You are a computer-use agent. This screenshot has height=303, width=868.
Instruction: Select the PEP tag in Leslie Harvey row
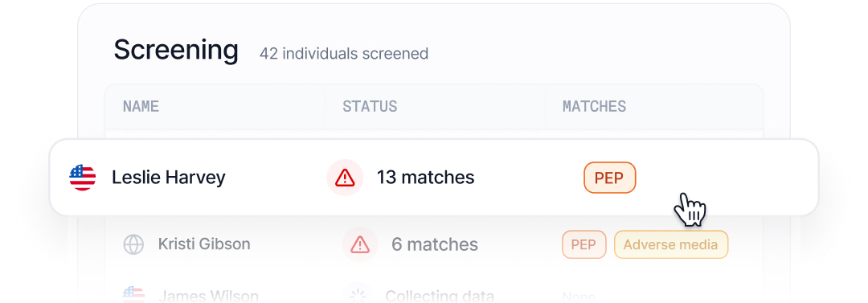(x=609, y=178)
